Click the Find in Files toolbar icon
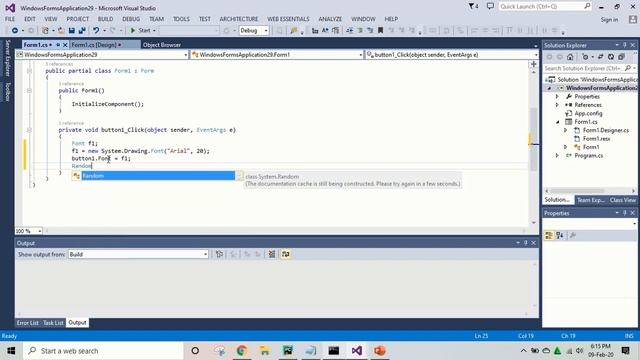Screen dimensions: 640x360 tap(293, 31)
